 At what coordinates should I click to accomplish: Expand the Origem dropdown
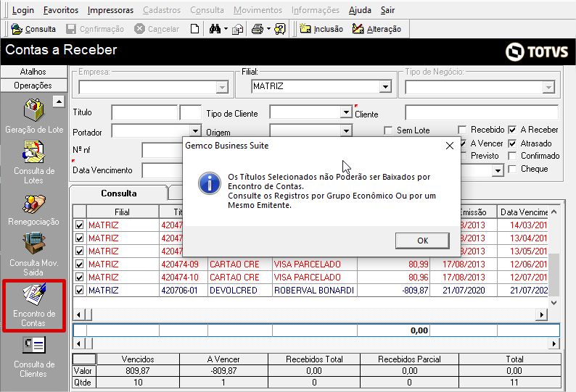pyautogui.click(x=346, y=130)
